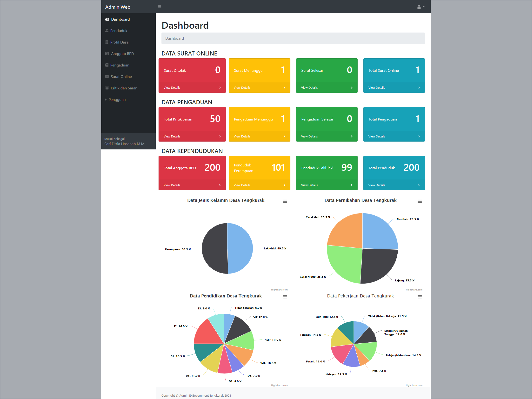Click the Pengaduan book icon
532x399 pixels.
coord(107,65)
